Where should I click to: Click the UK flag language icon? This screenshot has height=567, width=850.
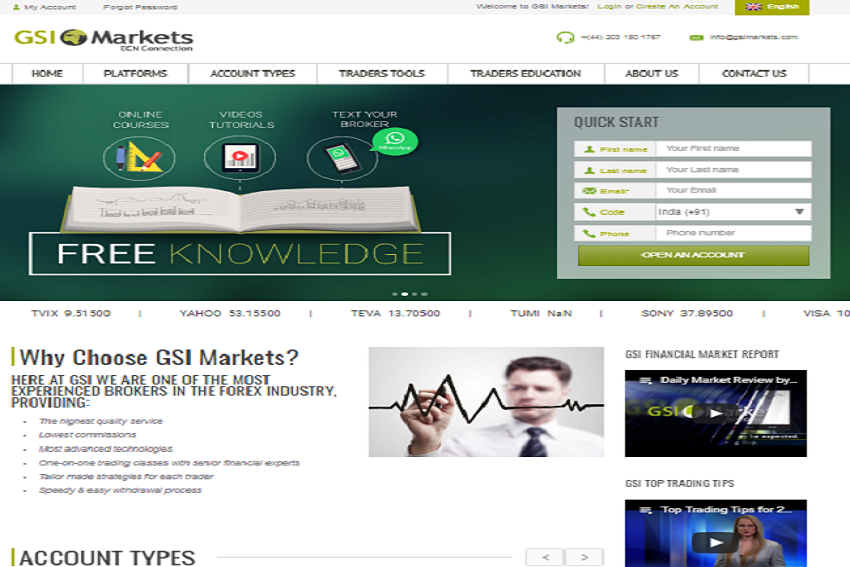753,7
